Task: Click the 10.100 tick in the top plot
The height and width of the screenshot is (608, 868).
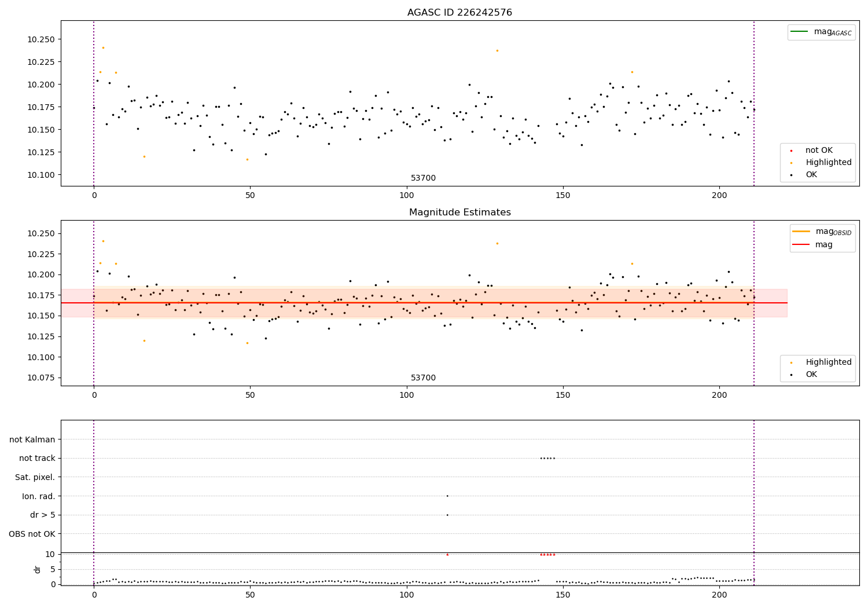Action: [x=41, y=175]
